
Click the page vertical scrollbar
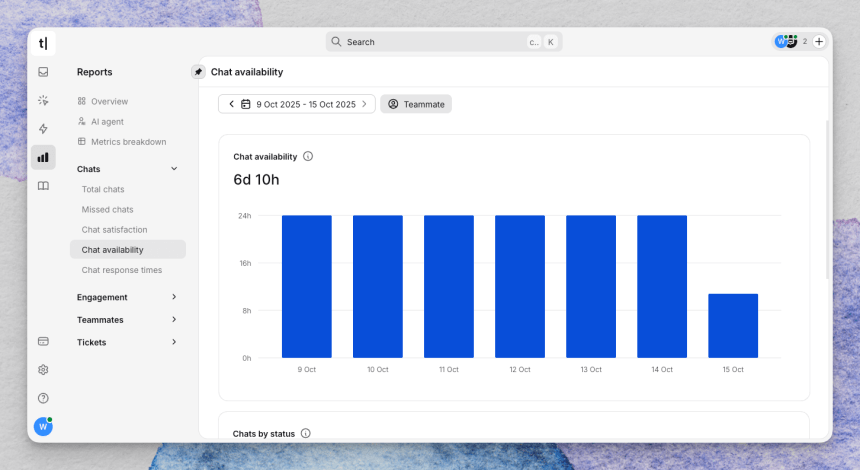(x=827, y=200)
